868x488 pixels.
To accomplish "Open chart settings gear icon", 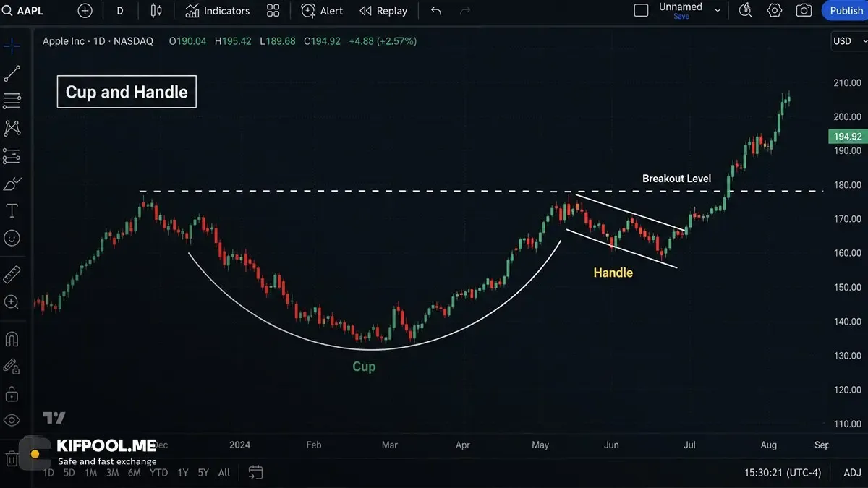I will [x=775, y=11].
